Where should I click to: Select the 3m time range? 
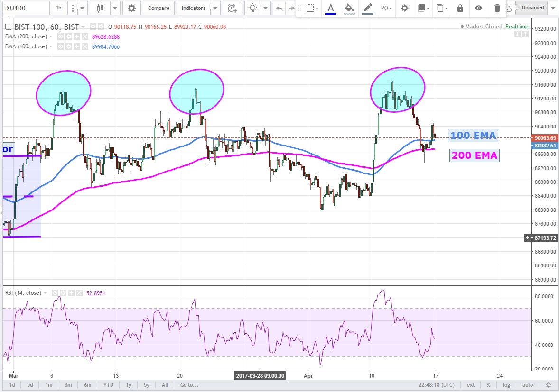point(68,385)
